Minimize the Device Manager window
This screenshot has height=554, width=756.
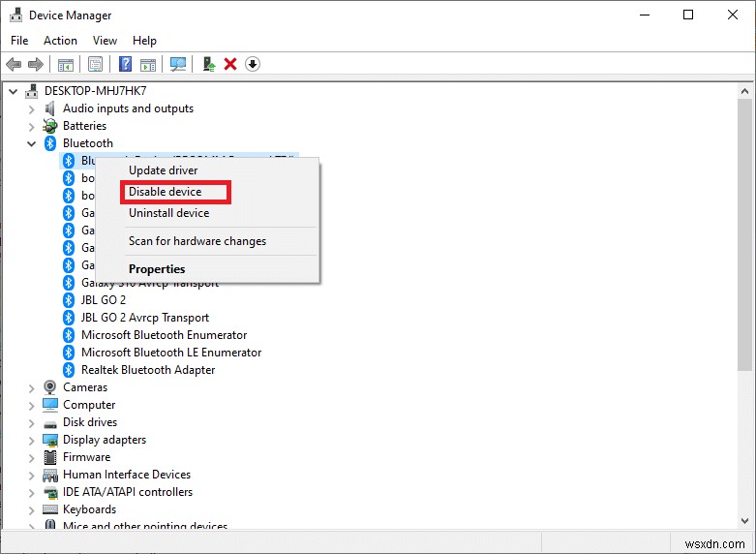click(645, 15)
